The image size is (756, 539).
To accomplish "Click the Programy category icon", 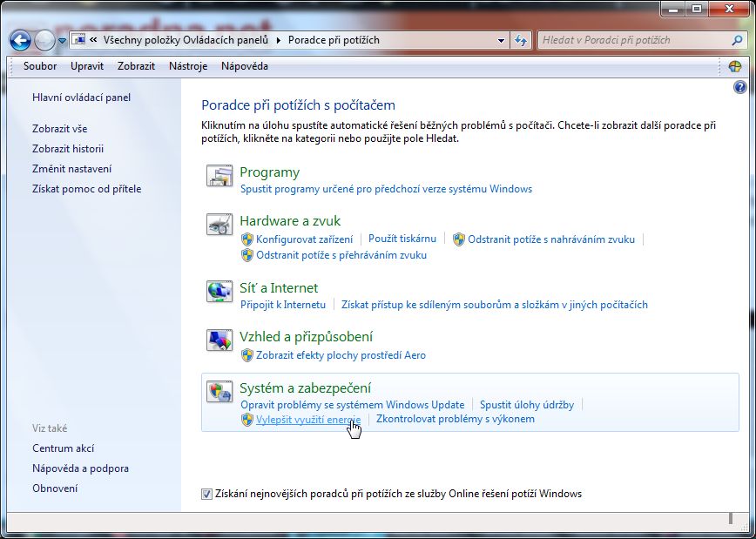I will [219, 176].
